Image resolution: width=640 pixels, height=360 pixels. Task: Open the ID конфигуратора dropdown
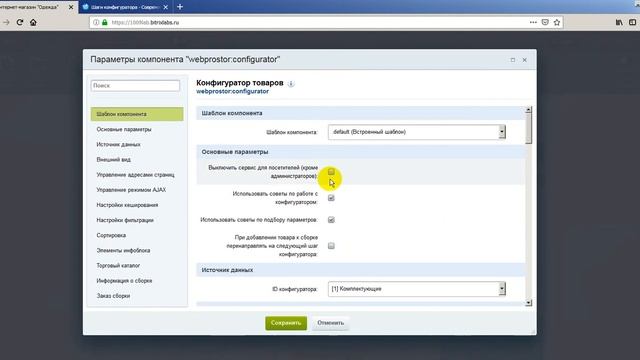coord(417,289)
